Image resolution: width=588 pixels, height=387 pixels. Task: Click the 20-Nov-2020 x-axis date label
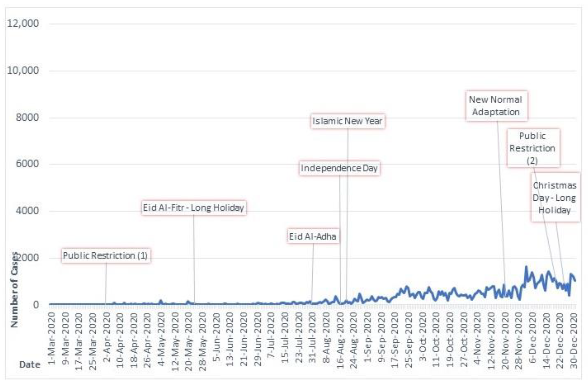[x=505, y=341]
